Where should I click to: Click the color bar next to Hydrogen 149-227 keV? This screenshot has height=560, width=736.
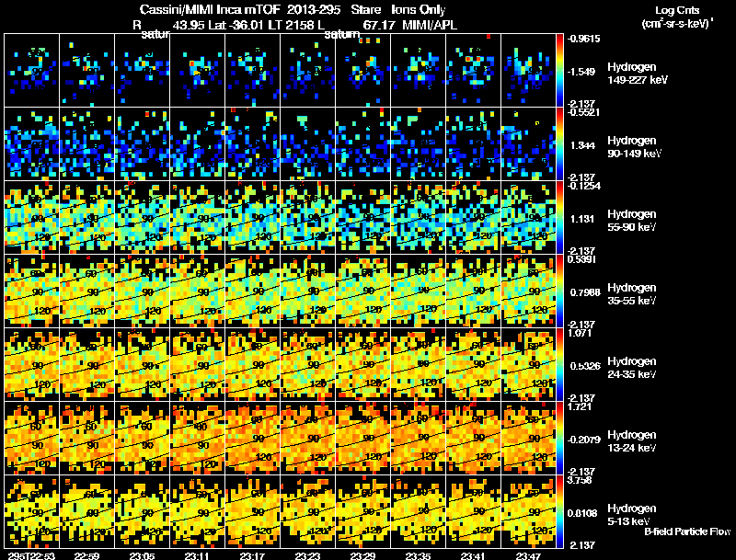pyautogui.click(x=559, y=71)
